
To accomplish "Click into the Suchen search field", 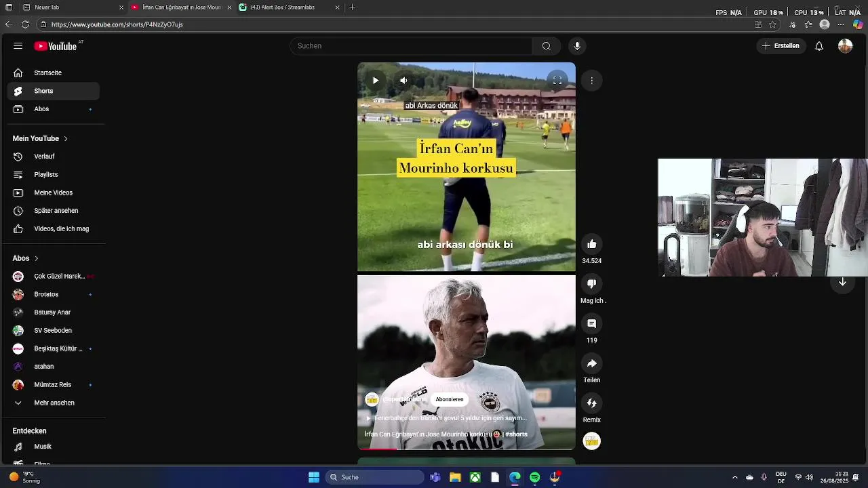I will click(x=411, y=46).
